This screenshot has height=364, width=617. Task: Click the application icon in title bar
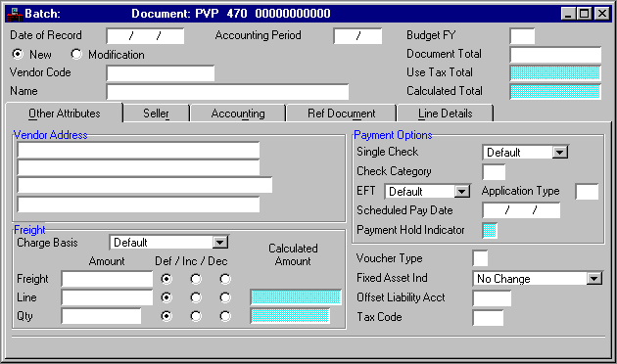pyautogui.click(x=15, y=14)
